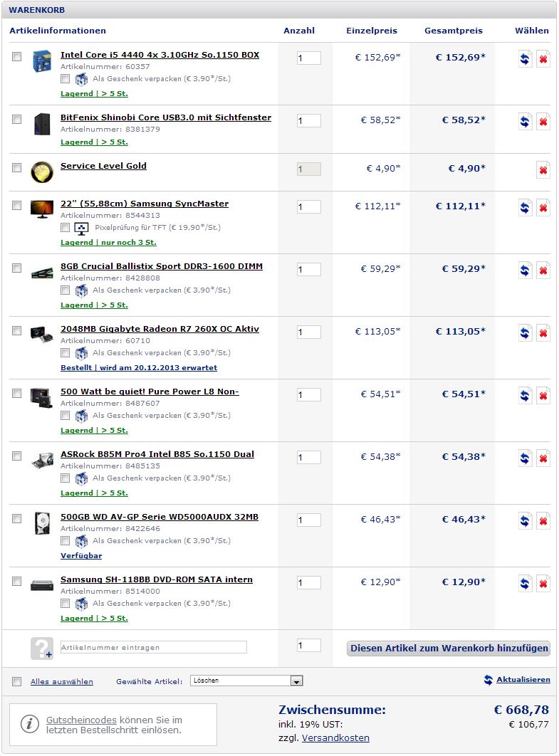Screen dimensions: 559x756
Task: Click refresh icon for ASRock B85M Pro4
Action: (525, 458)
